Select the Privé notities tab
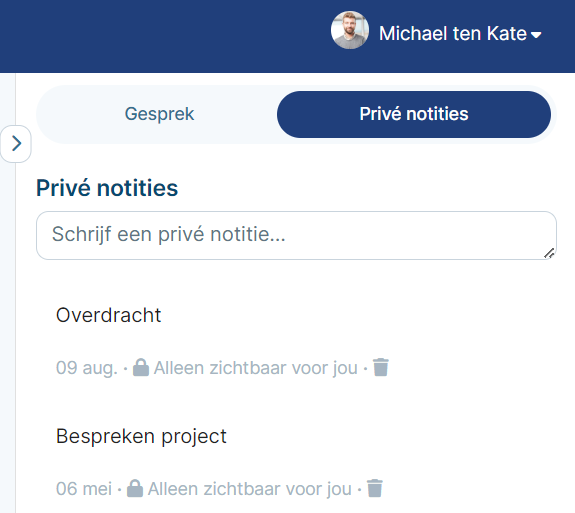Screen dimensions: 575x513 pyautogui.click(x=414, y=114)
